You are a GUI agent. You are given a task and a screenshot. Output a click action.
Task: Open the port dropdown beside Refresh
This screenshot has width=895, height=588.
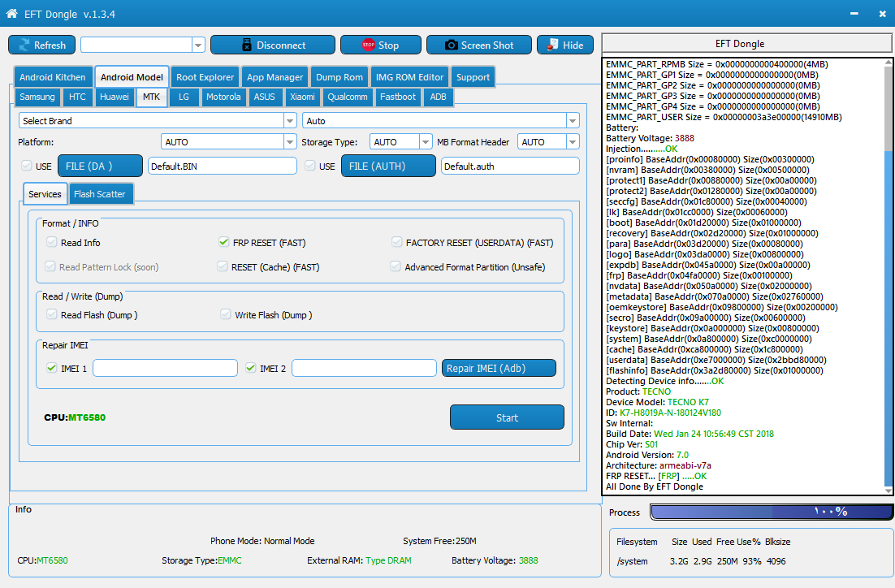[198, 45]
